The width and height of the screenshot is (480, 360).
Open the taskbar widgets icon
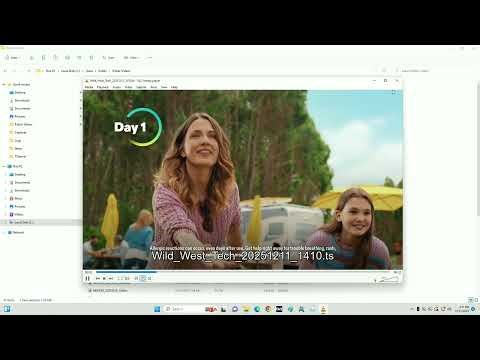(x=7, y=309)
